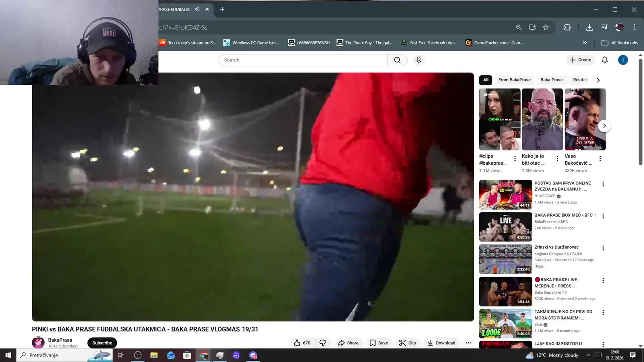Open a new tab with plus button

click(222, 9)
